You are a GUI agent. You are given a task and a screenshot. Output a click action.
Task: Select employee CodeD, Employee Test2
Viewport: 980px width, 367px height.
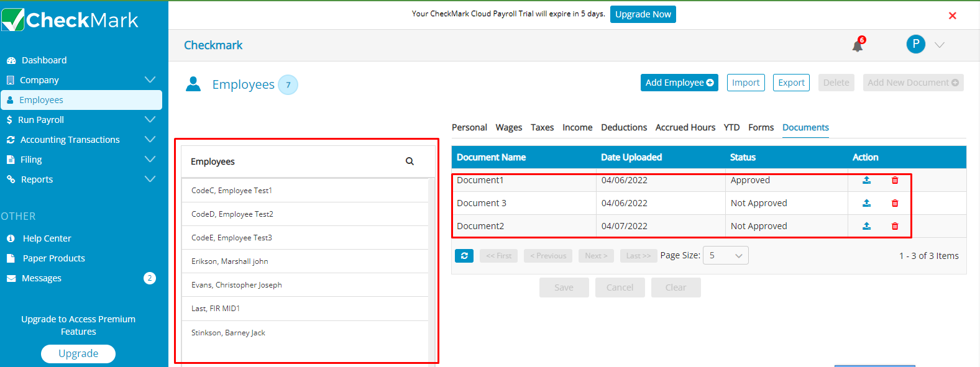(x=305, y=214)
